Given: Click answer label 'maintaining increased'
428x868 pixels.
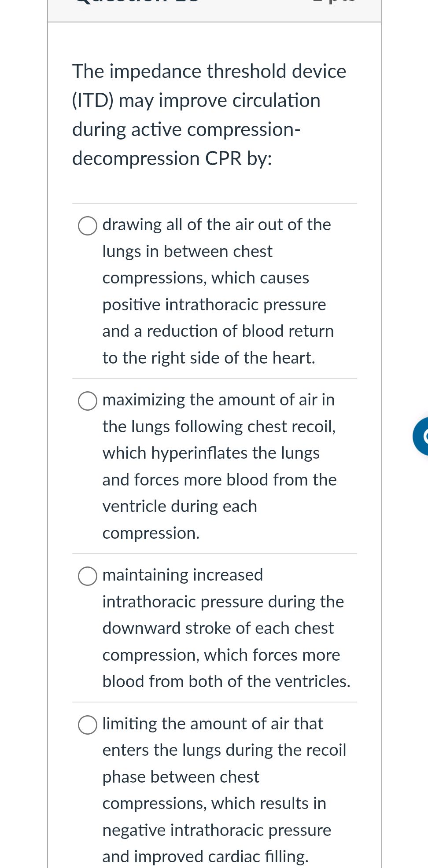Looking at the screenshot, I should click(182, 575).
